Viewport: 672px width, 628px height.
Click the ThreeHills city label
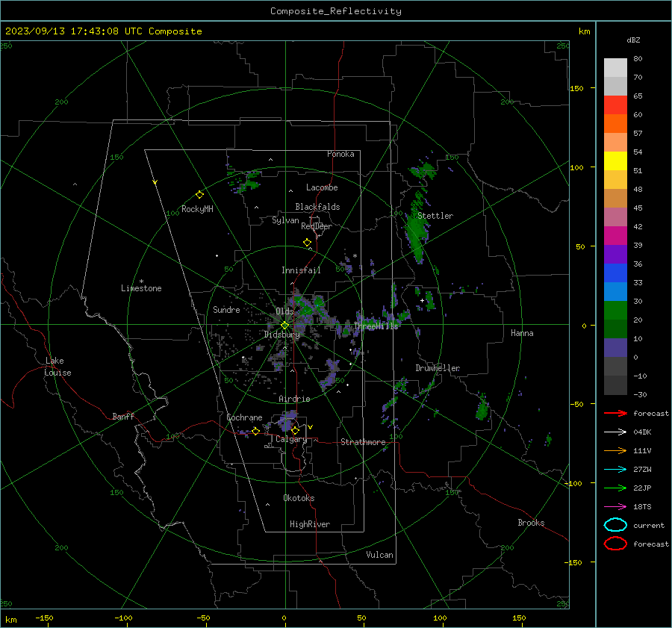tap(376, 326)
